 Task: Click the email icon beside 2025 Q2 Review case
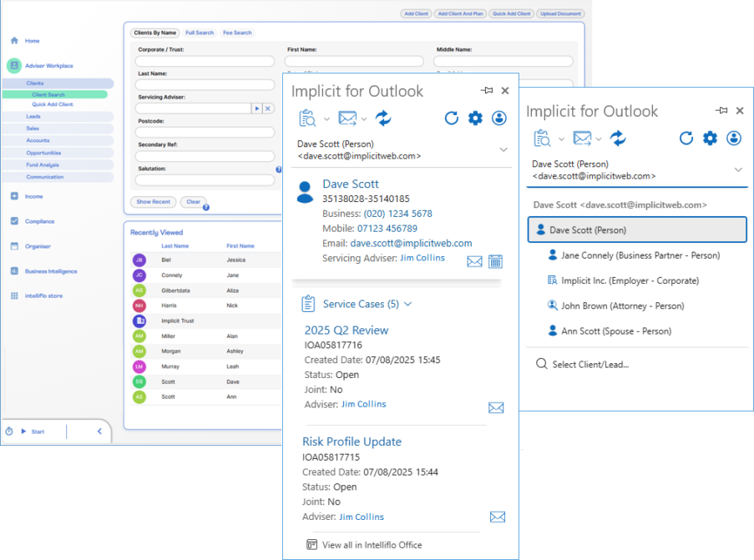pyautogui.click(x=496, y=407)
